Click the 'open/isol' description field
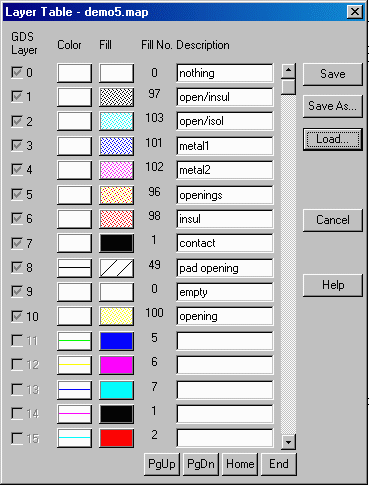 (225, 121)
